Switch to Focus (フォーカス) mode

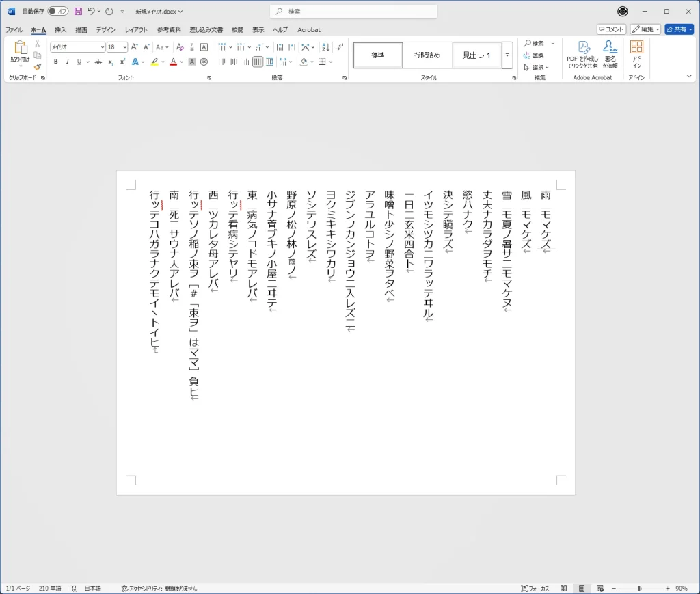535,589
